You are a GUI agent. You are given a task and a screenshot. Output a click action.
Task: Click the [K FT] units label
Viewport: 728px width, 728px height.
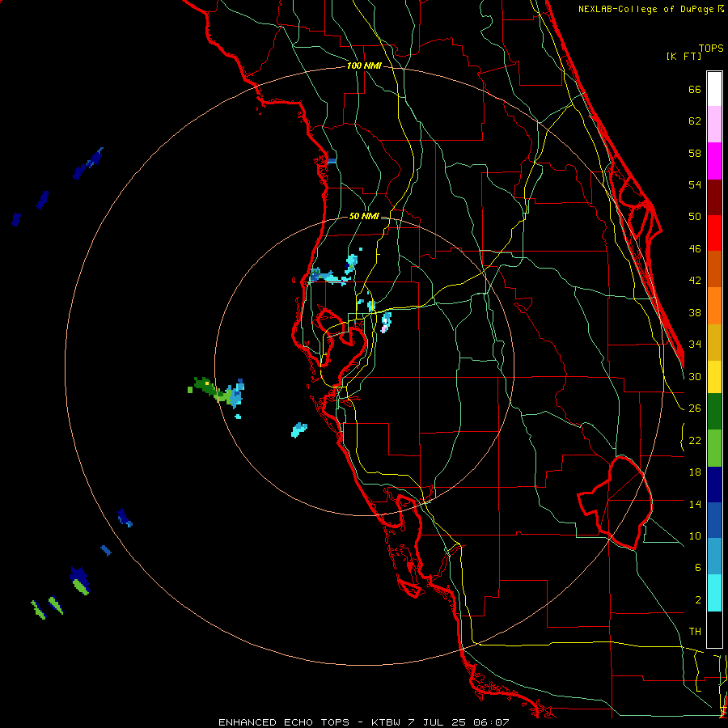(x=684, y=56)
